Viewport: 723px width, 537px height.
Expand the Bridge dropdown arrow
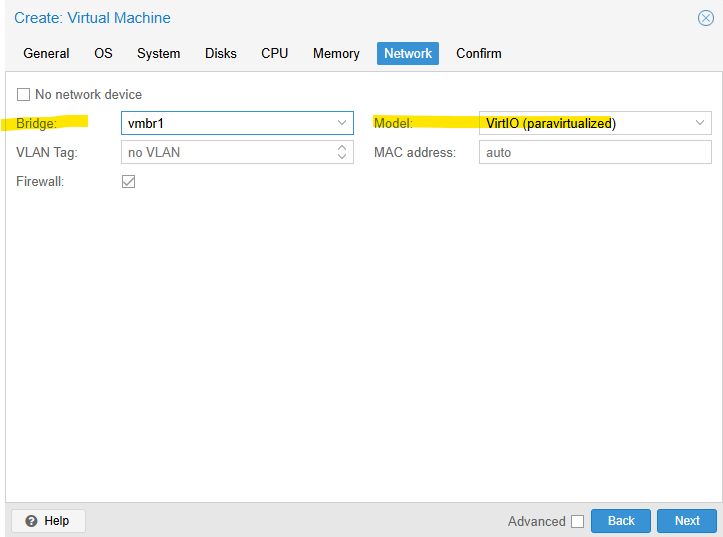[x=342, y=123]
